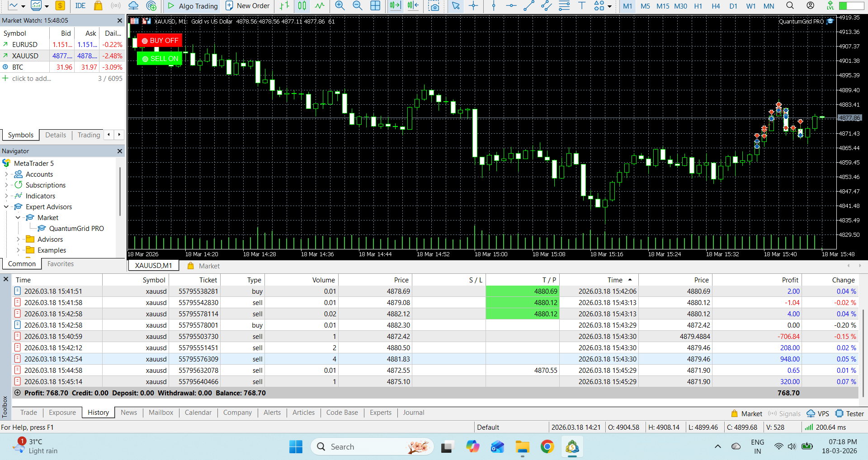The width and height of the screenshot is (868, 460).
Task: Click the New Order button
Action: (248, 6)
